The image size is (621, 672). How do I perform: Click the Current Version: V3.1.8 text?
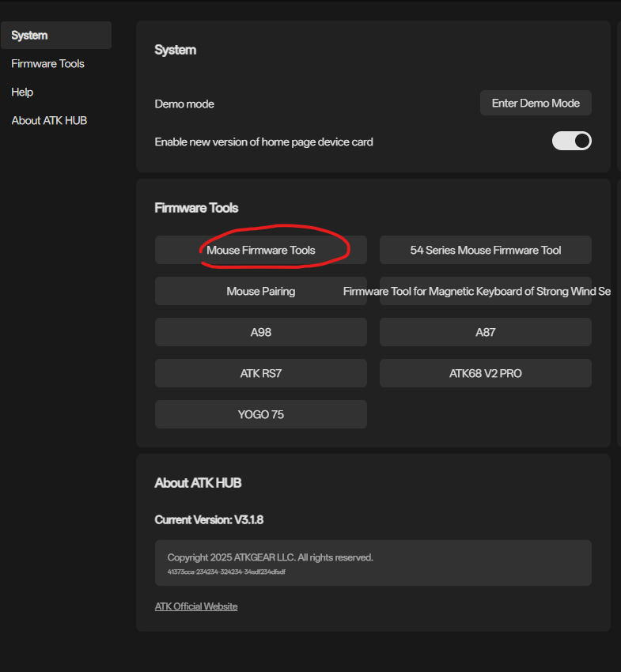point(209,520)
